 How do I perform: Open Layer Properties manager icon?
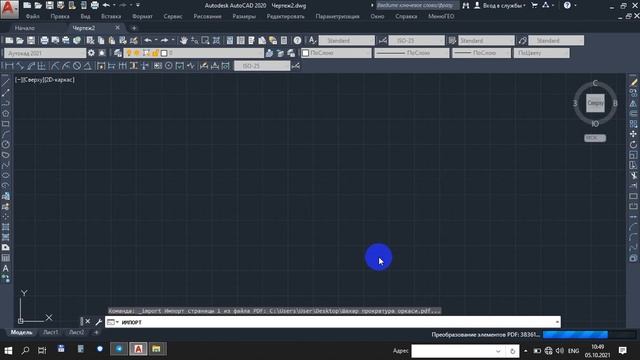(x=118, y=53)
